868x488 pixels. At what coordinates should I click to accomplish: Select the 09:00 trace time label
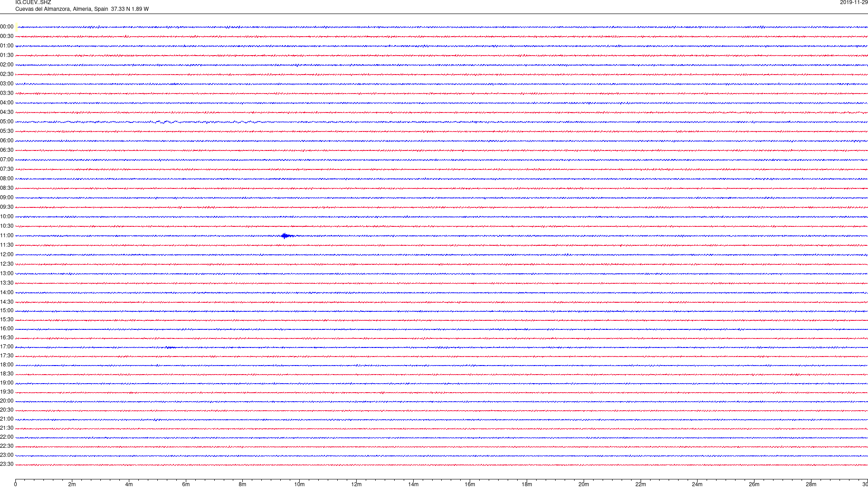click(x=7, y=198)
